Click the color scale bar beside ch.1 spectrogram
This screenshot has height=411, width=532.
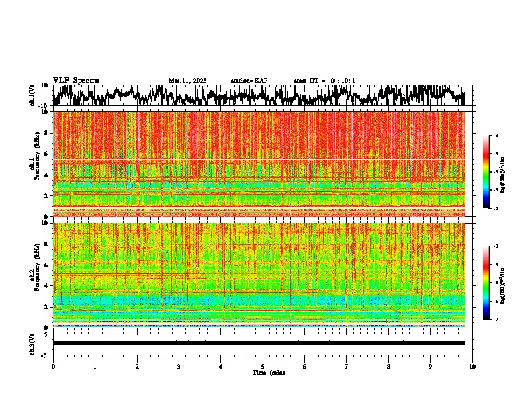coord(486,172)
